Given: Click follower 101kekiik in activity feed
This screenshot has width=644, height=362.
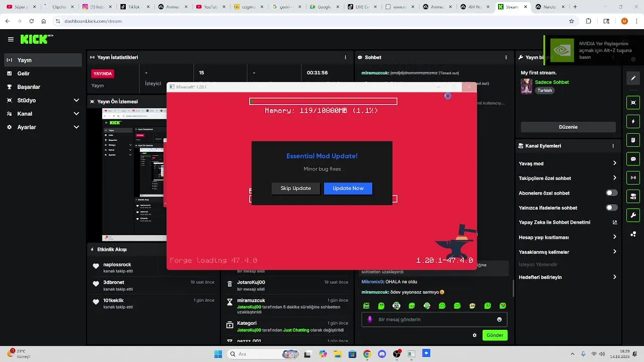Looking at the screenshot, I should click(x=113, y=300).
